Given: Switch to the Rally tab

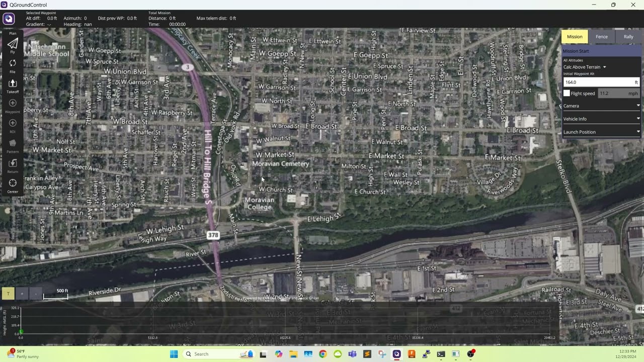Looking at the screenshot, I should (x=628, y=37).
